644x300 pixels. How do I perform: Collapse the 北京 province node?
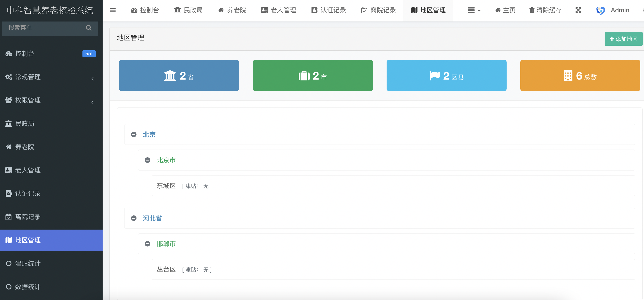pos(134,134)
